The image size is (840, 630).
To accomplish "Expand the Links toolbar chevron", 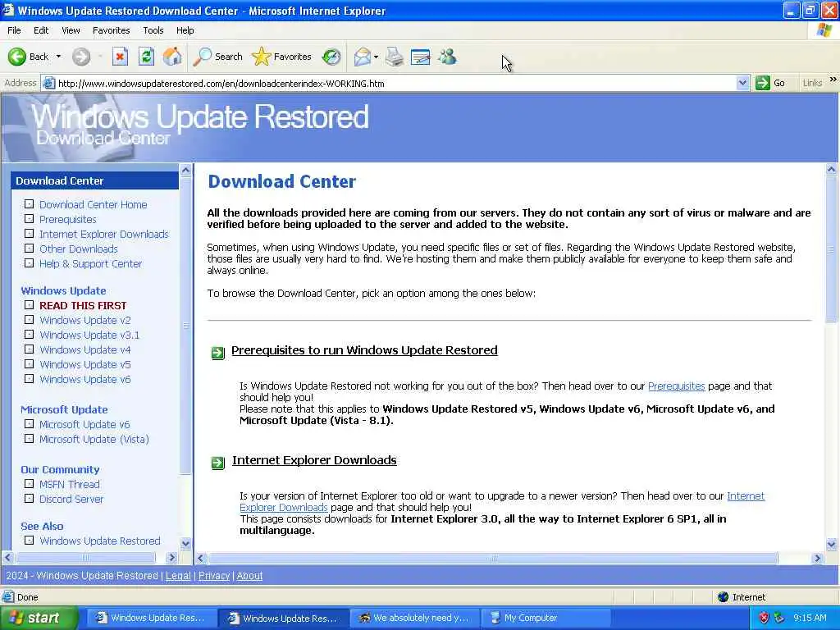I will point(833,80).
